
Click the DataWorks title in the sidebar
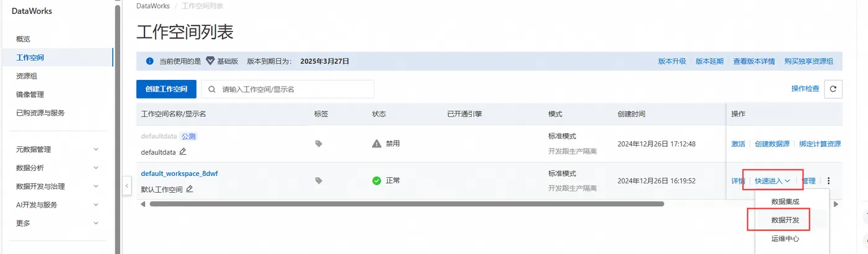(x=32, y=11)
